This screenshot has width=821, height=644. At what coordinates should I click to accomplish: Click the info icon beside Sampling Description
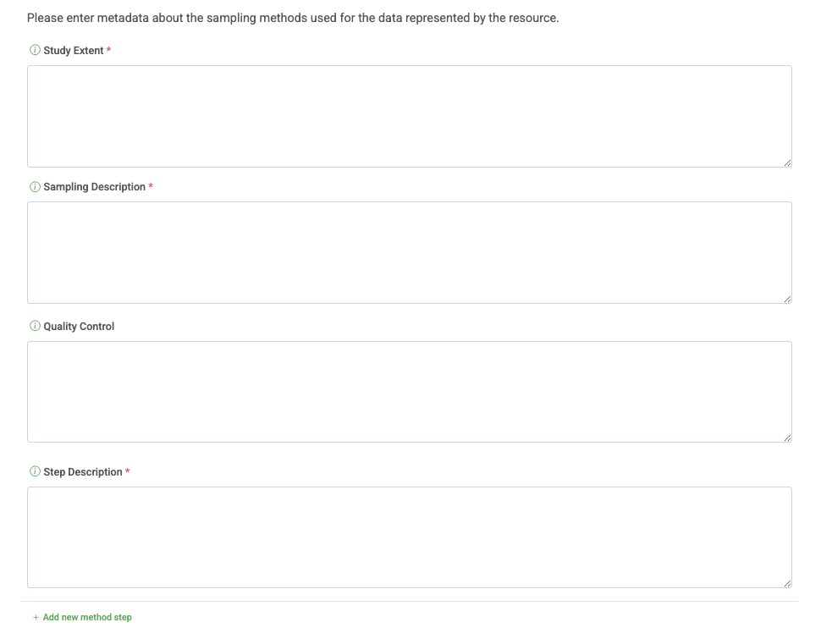tap(34, 186)
